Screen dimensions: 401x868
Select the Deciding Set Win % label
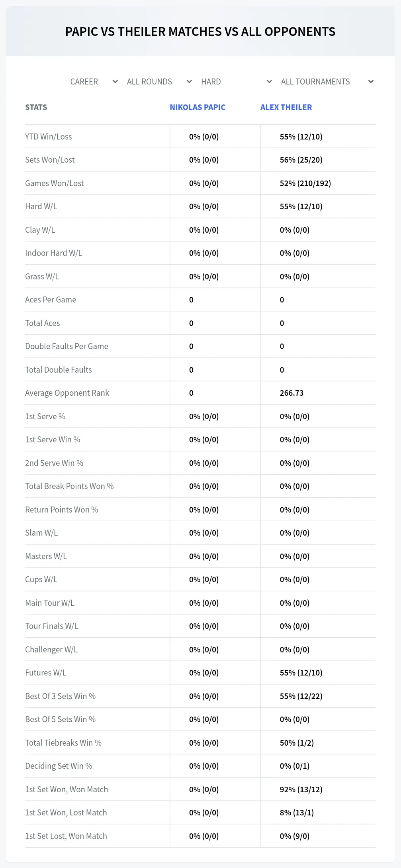click(x=59, y=766)
